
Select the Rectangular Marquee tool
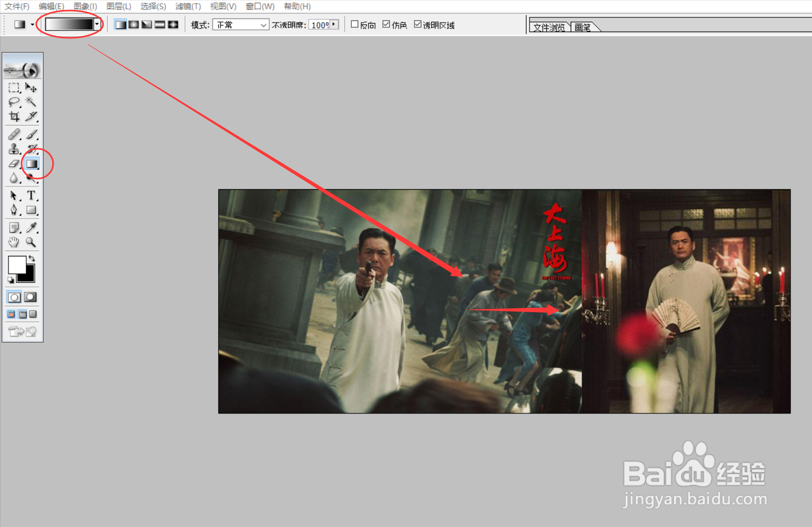click(x=14, y=88)
